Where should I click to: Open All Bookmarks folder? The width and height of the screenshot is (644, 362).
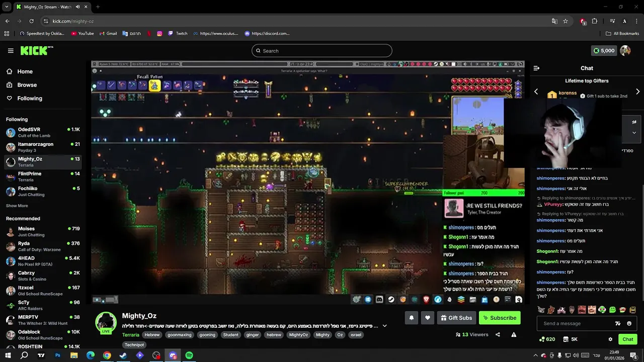click(x=622, y=34)
